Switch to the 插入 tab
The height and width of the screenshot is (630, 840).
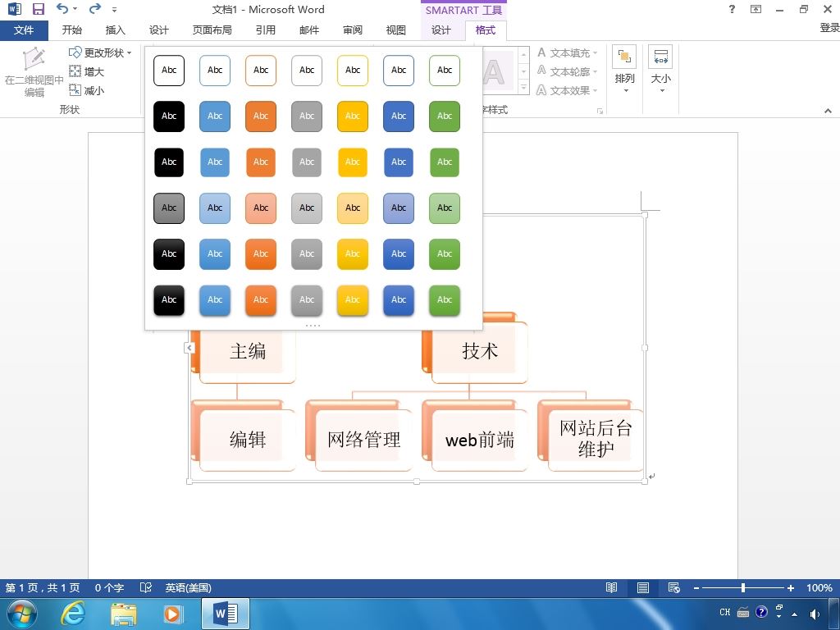tap(115, 30)
